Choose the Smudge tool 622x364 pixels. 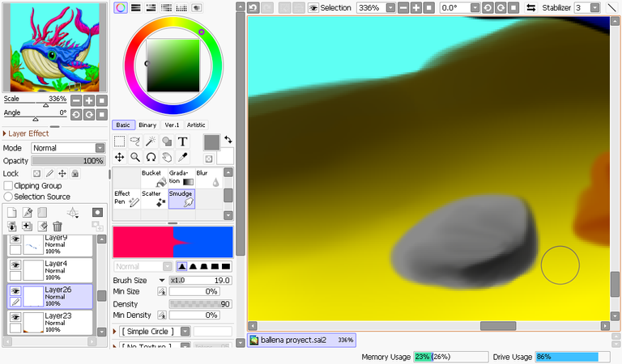(181, 199)
